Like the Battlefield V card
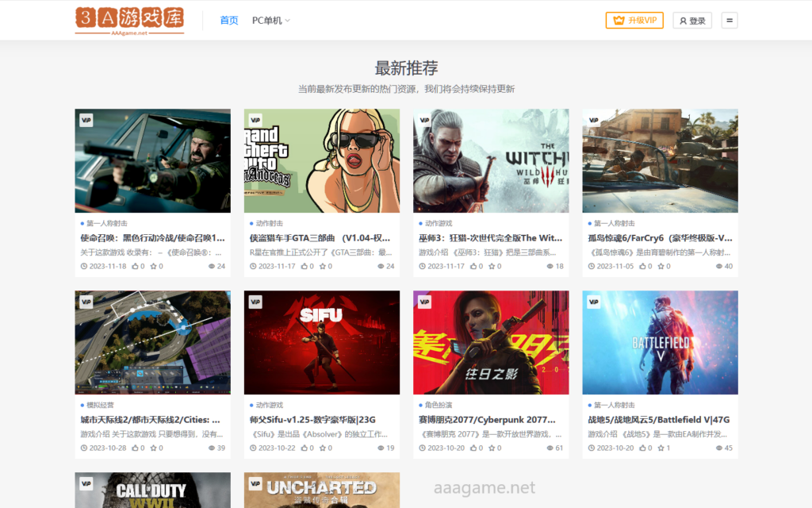Viewport: 812px width, 508px height. [642, 448]
